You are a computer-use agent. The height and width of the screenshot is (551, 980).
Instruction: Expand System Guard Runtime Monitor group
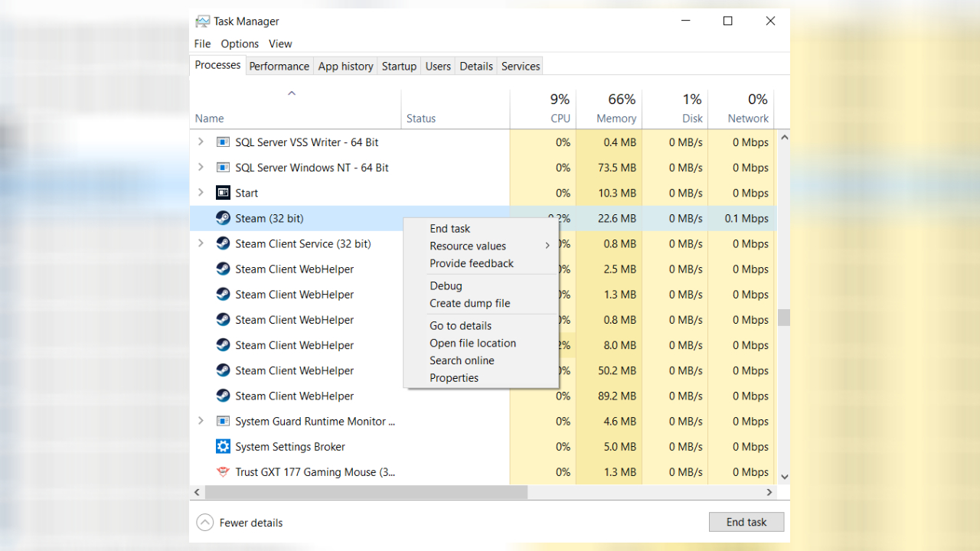tap(201, 421)
